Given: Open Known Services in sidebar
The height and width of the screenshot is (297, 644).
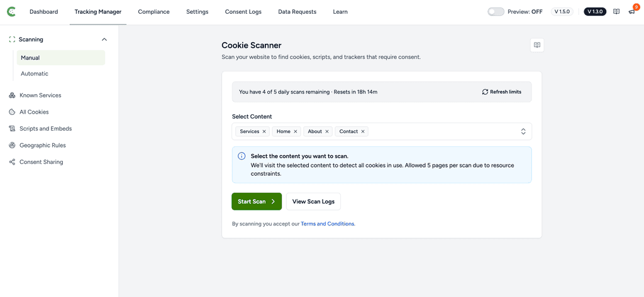Looking at the screenshot, I should (40, 95).
